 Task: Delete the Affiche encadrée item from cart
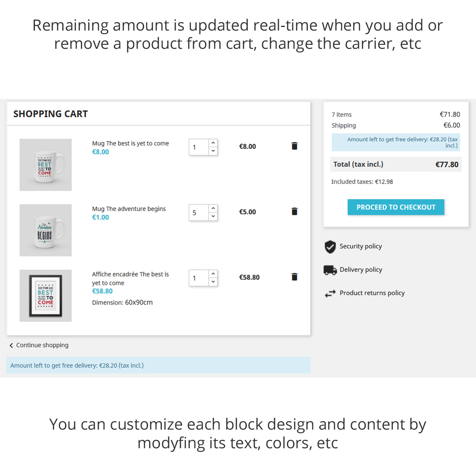coord(294,277)
